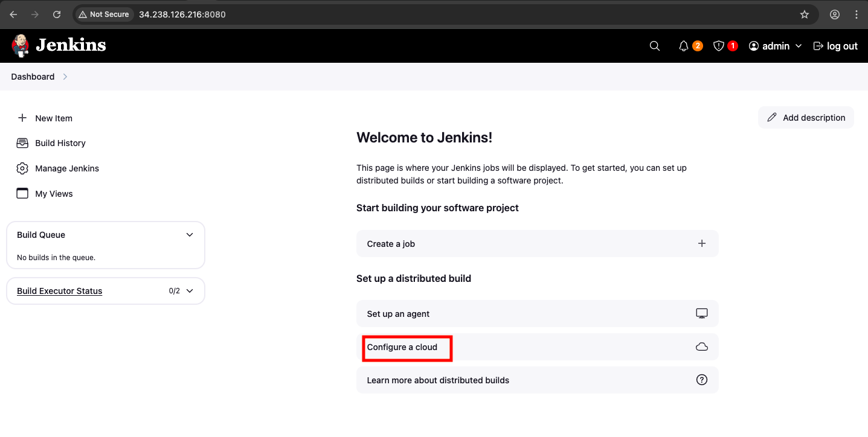Click Add description button
The height and width of the screenshot is (437, 868).
806,118
